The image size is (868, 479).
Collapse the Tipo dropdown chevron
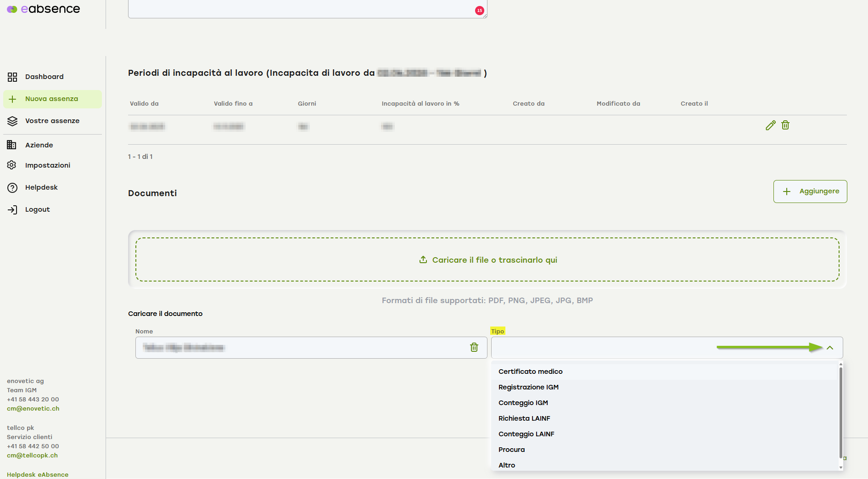[x=830, y=348]
